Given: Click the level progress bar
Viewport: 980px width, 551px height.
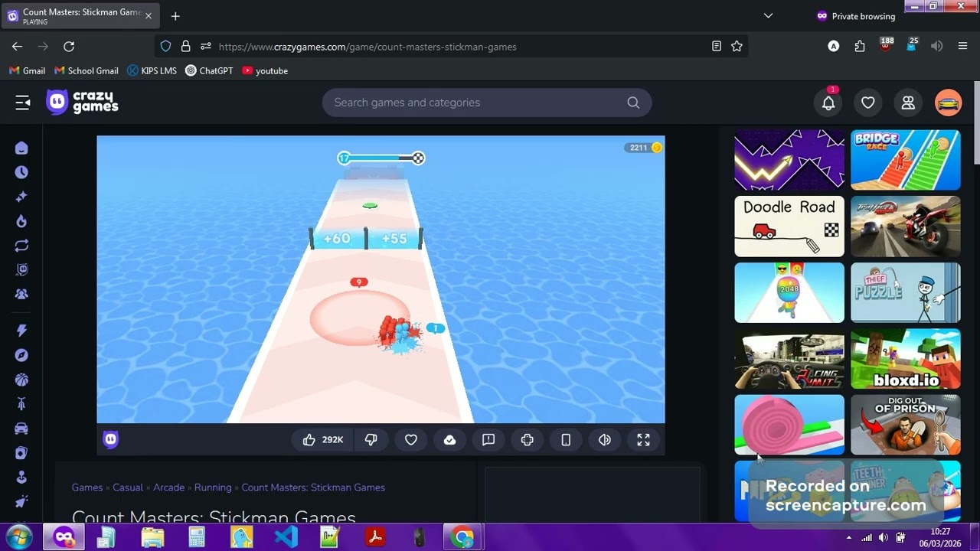Looking at the screenshot, I should point(381,158).
